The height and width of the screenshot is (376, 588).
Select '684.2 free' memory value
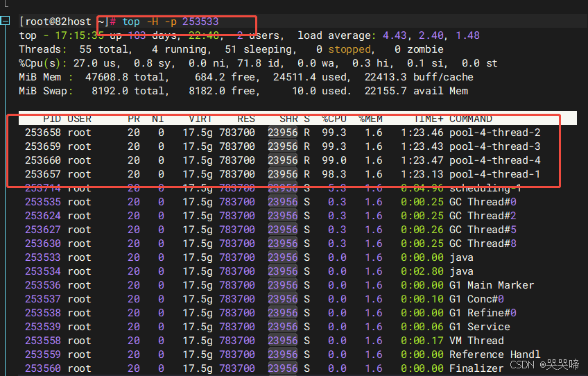tap(225, 77)
